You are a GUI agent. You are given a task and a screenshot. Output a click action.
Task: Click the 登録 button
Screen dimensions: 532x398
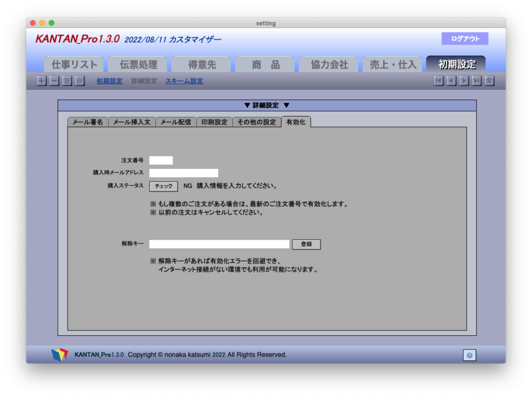coord(307,244)
